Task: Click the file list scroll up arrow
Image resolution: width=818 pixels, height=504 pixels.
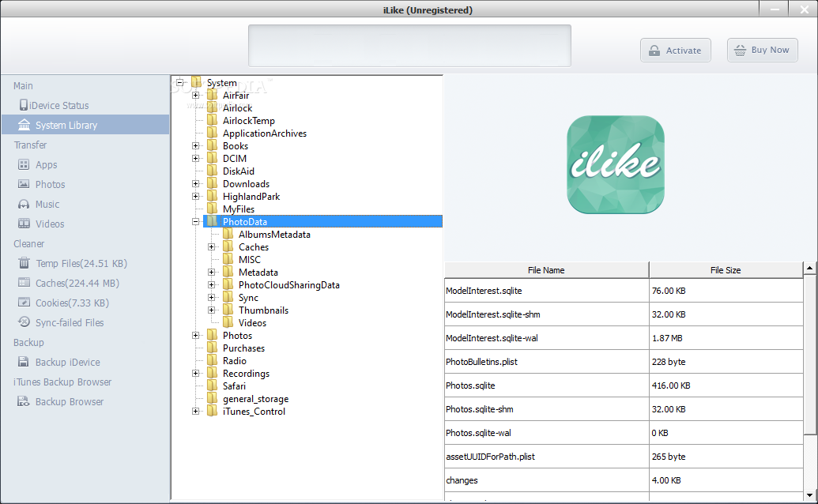Action: pos(809,268)
